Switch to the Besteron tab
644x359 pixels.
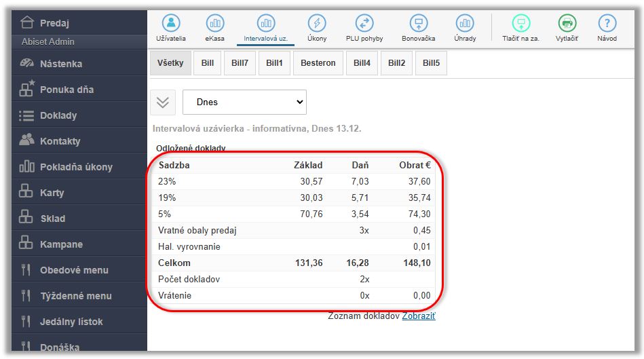point(318,63)
